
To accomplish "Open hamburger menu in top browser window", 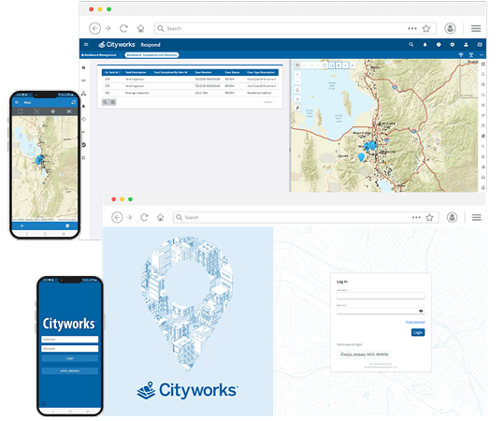I will 476,28.
